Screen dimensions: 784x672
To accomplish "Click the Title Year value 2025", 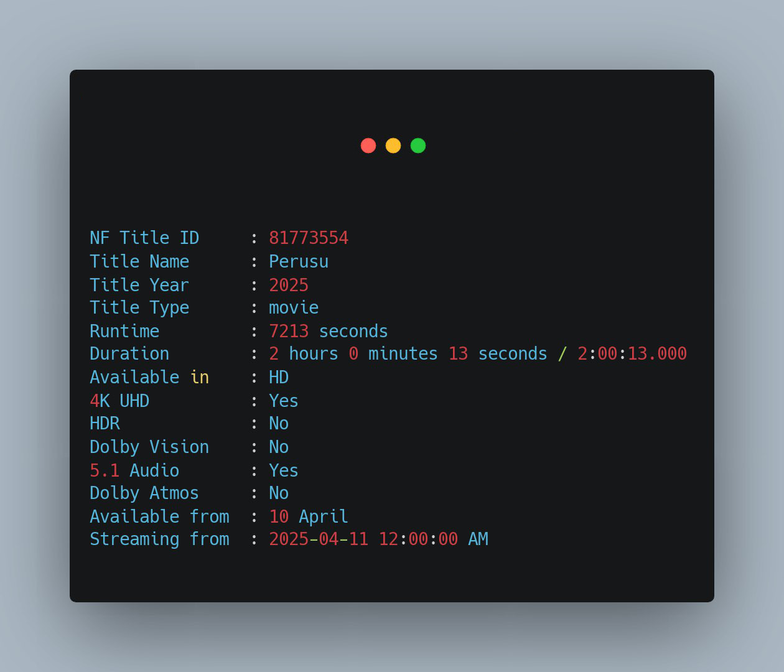I will coord(289,285).
